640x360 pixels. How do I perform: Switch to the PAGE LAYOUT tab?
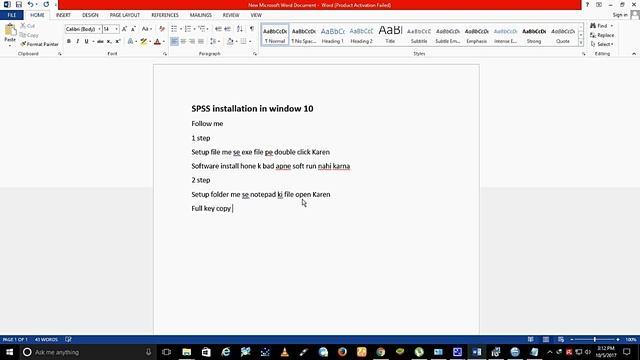pyautogui.click(x=125, y=15)
